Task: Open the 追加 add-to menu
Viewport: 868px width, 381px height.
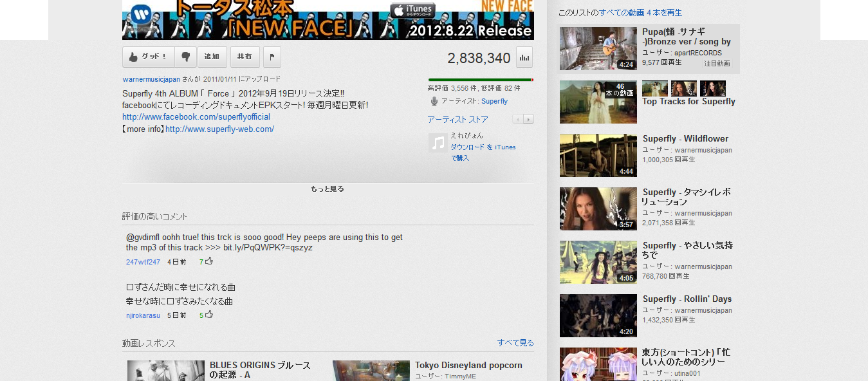Action: click(x=212, y=57)
